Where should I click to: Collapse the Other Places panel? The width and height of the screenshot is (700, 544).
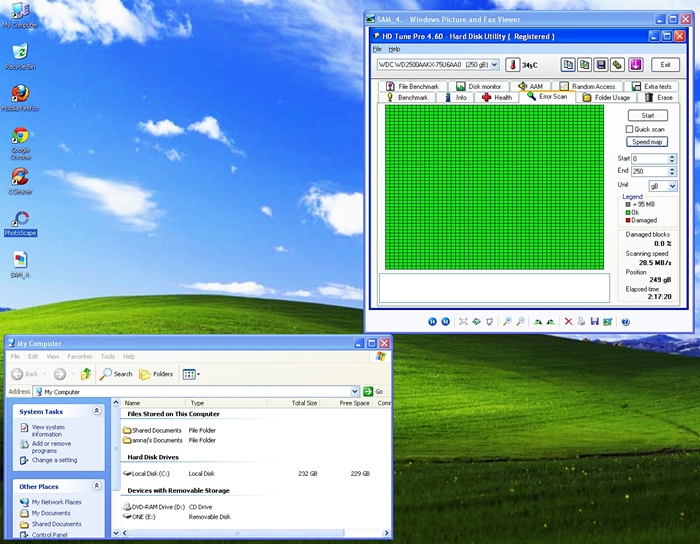[96, 486]
